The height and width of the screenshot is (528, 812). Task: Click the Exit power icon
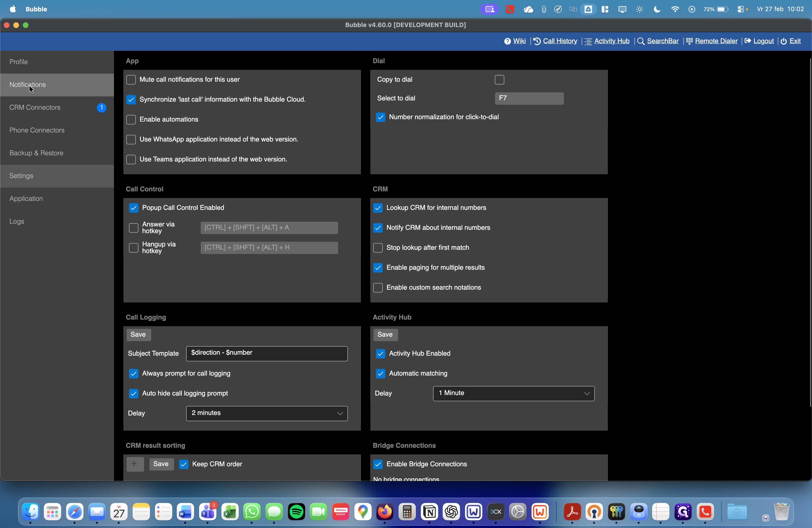pos(784,41)
